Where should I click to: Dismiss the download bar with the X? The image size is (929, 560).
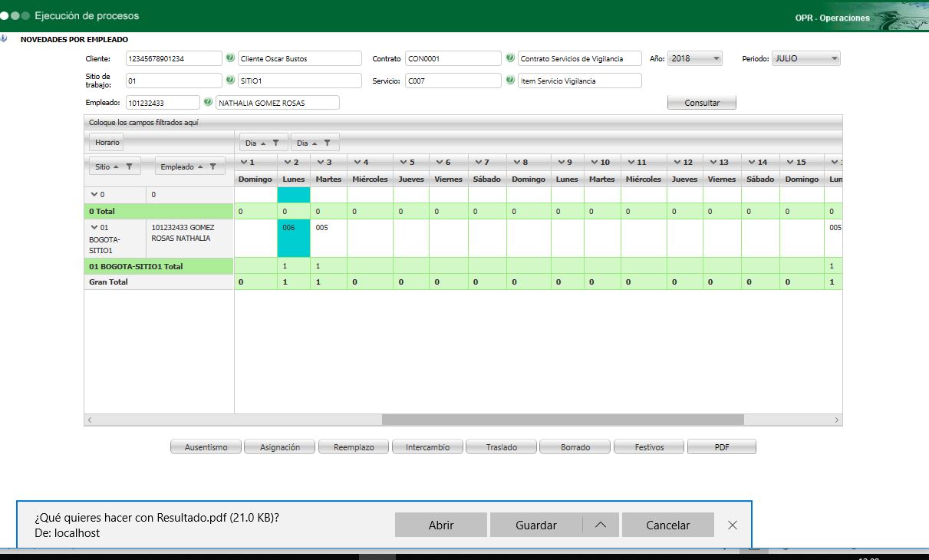733,525
